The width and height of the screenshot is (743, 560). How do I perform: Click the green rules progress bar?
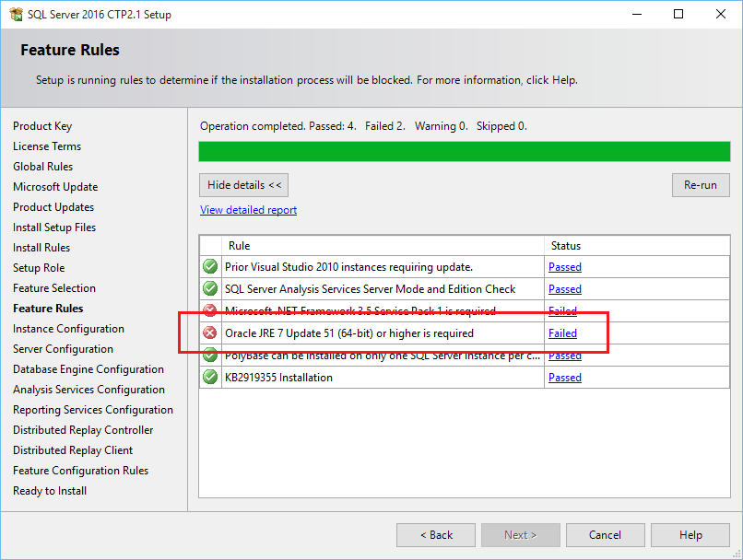[465, 152]
